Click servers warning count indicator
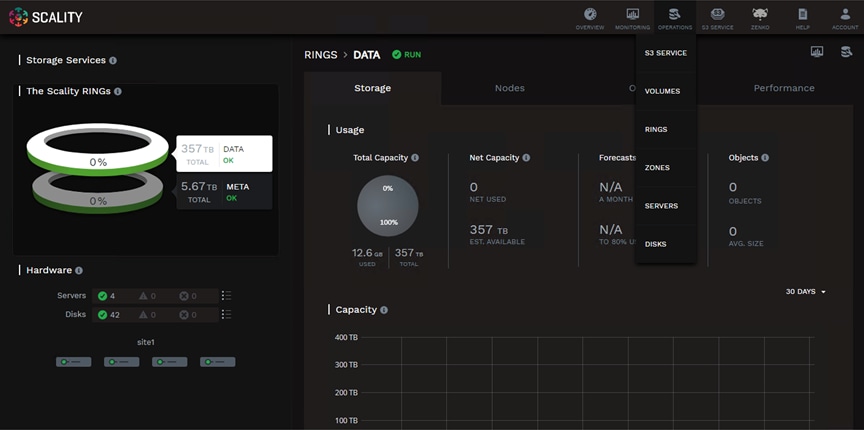 [x=147, y=296]
